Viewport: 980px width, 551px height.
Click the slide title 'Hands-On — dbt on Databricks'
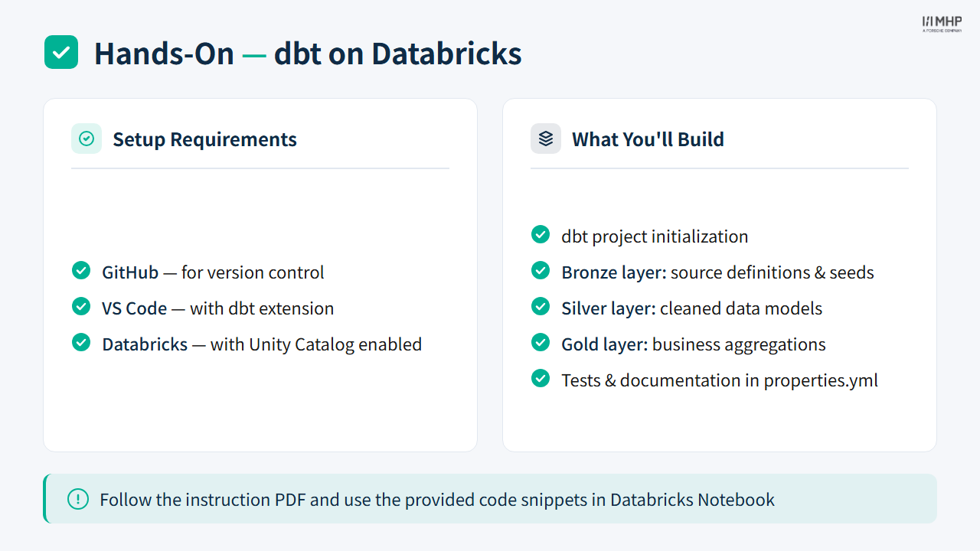coord(308,54)
